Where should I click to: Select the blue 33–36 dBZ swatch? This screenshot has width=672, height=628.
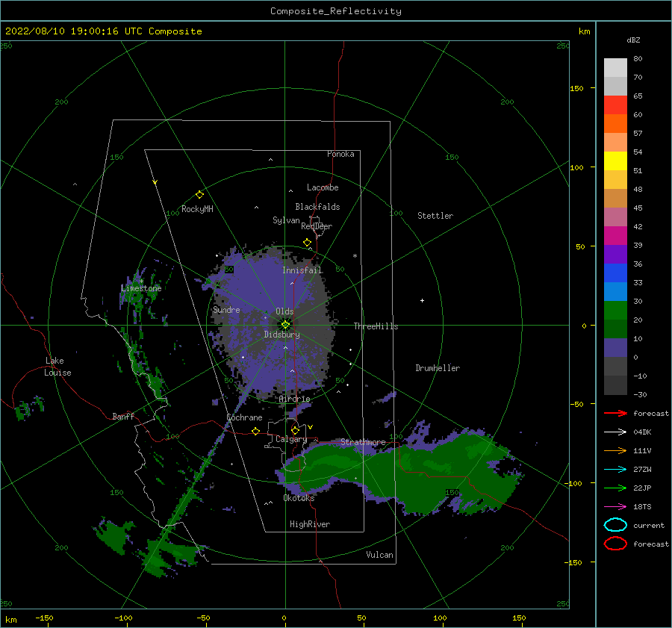(615, 273)
